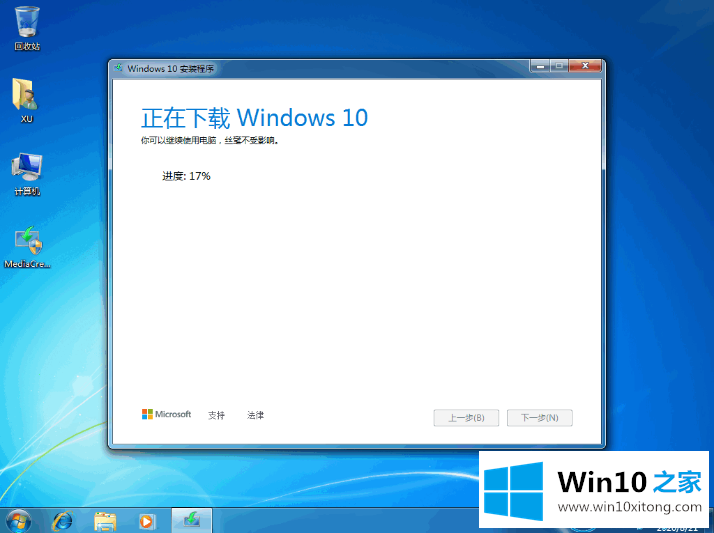Launch Internet Explorer from the taskbar
This screenshot has height=533, width=714.
[x=62, y=521]
